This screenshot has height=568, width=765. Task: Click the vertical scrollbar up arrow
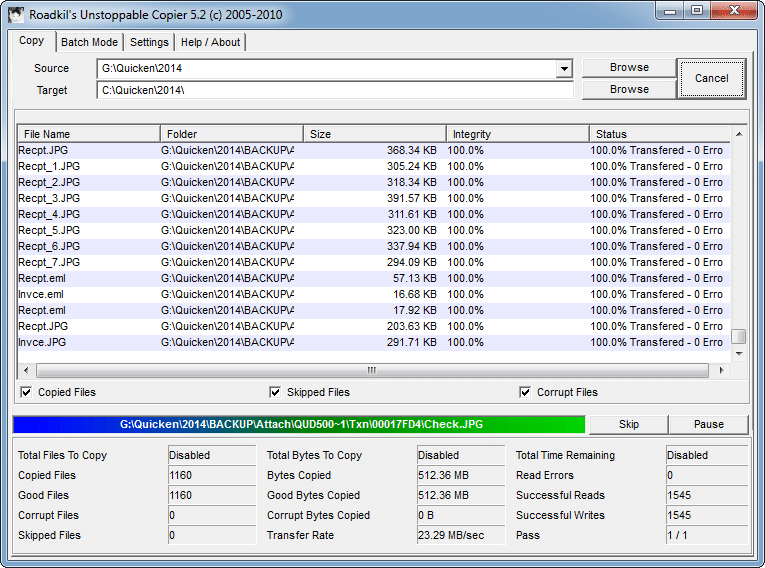tap(739, 134)
